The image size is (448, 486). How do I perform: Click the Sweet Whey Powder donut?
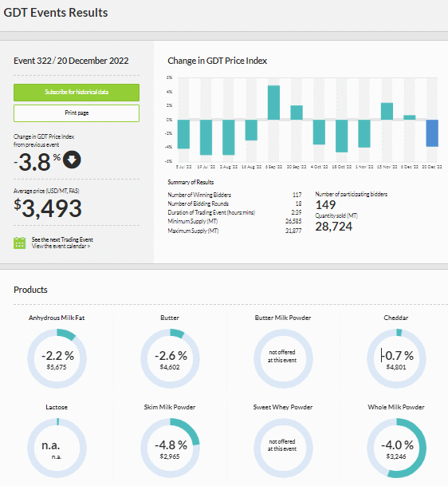coord(283,448)
